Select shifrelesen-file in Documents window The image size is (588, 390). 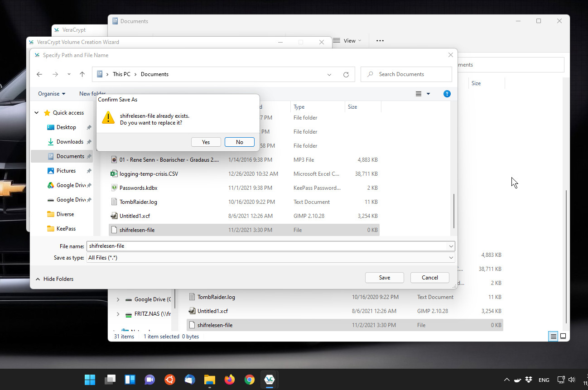(x=345, y=325)
